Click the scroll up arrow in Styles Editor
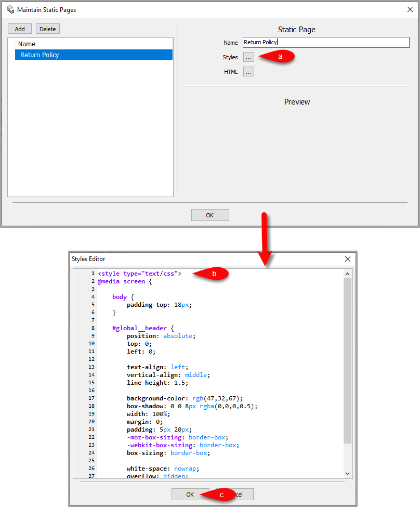 (x=348, y=274)
